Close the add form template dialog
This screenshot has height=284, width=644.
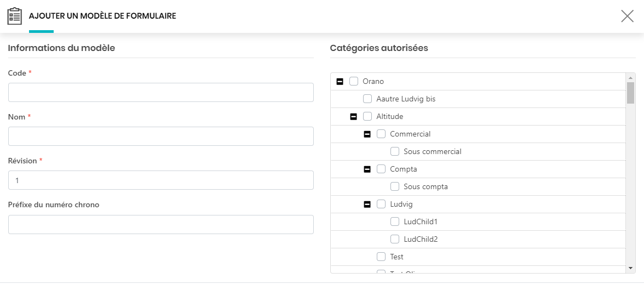pyautogui.click(x=627, y=16)
